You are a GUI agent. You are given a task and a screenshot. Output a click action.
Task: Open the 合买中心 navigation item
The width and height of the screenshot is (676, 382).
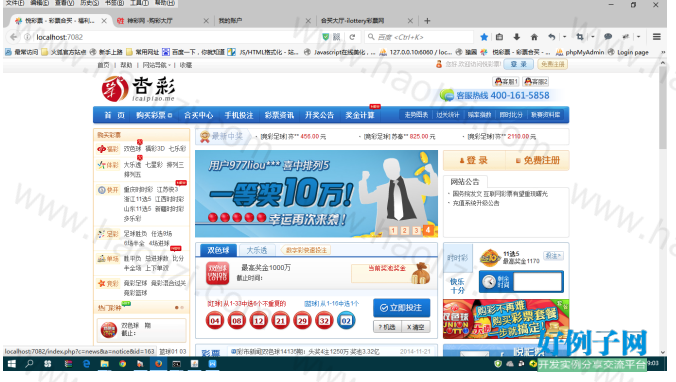click(x=198, y=115)
